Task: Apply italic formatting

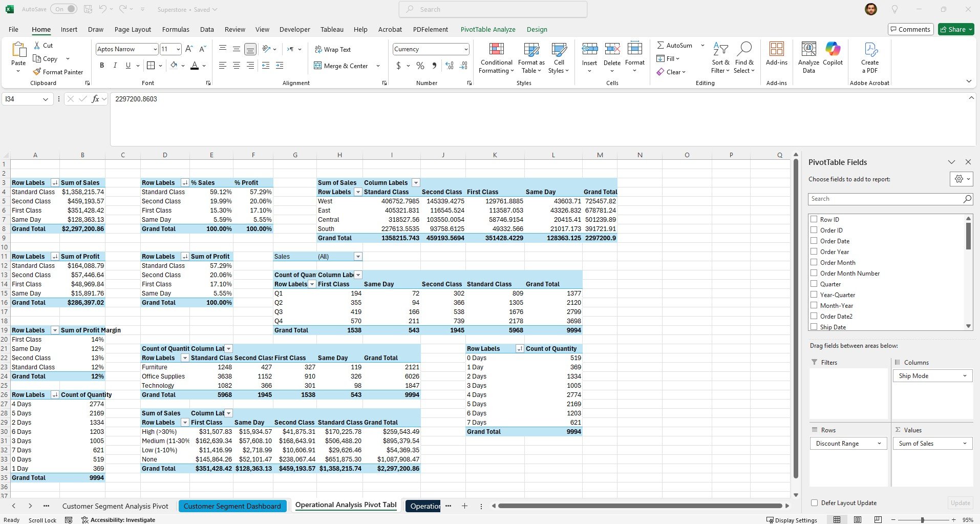Action: (115, 66)
